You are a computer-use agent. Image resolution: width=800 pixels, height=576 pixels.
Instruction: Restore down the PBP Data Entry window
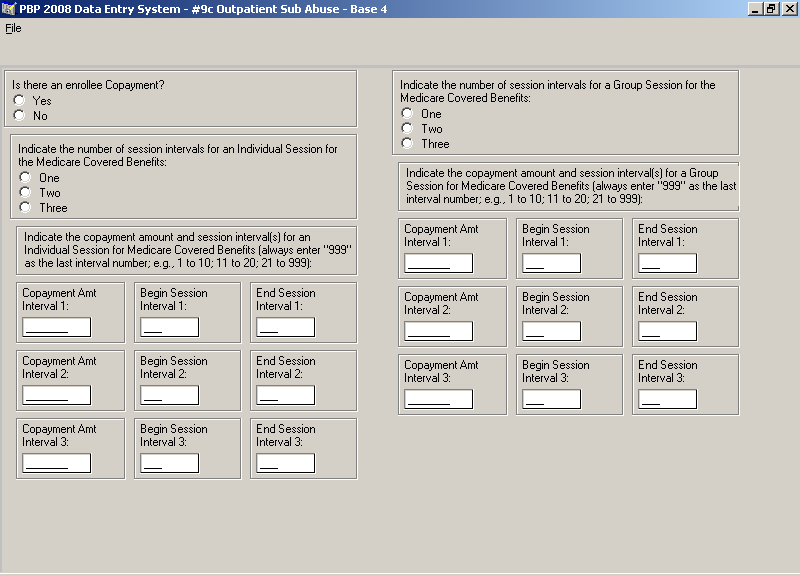771,9
